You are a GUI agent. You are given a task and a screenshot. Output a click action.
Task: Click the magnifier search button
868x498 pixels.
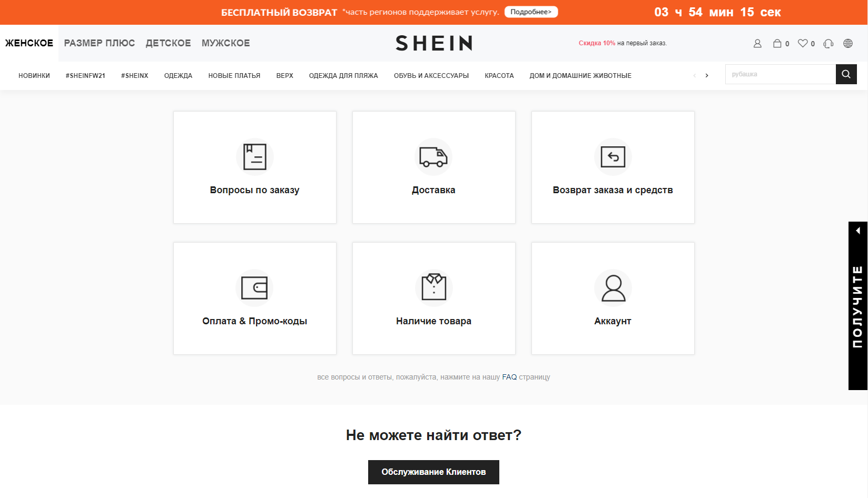[846, 74]
